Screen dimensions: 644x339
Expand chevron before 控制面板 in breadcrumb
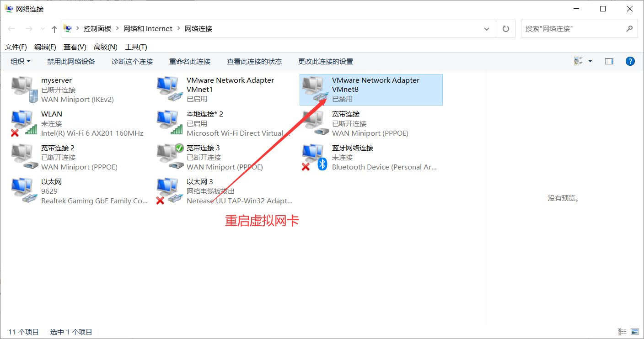78,28
